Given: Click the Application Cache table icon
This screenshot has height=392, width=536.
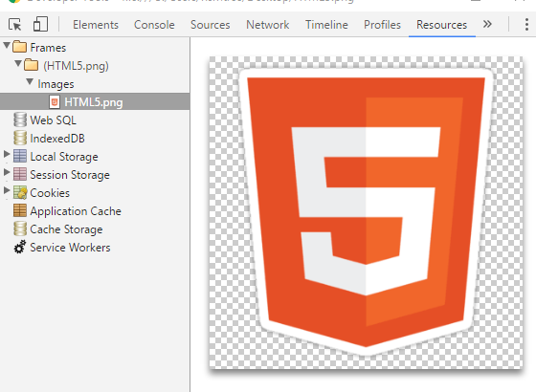Looking at the screenshot, I should (20, 210).
